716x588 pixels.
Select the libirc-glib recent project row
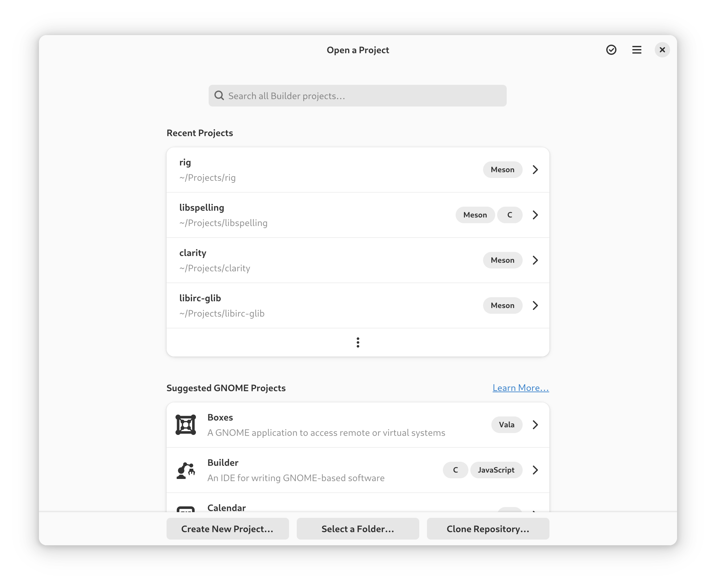[305, 305]
